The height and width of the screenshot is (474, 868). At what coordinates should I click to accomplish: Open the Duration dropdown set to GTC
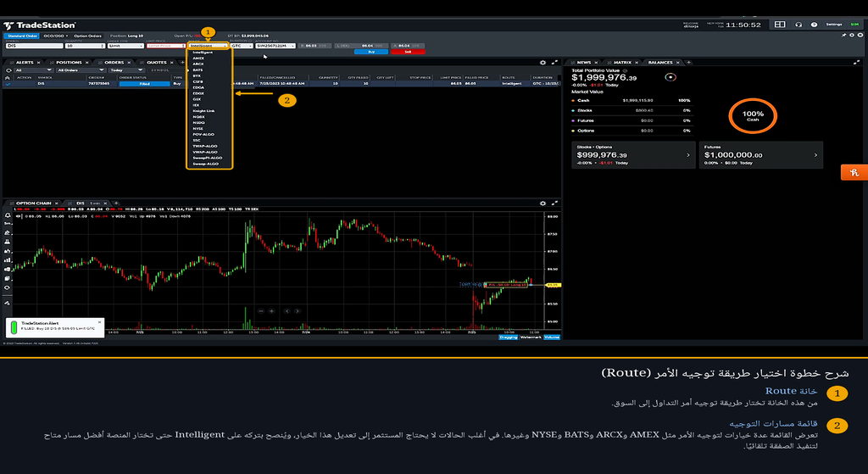242,46
